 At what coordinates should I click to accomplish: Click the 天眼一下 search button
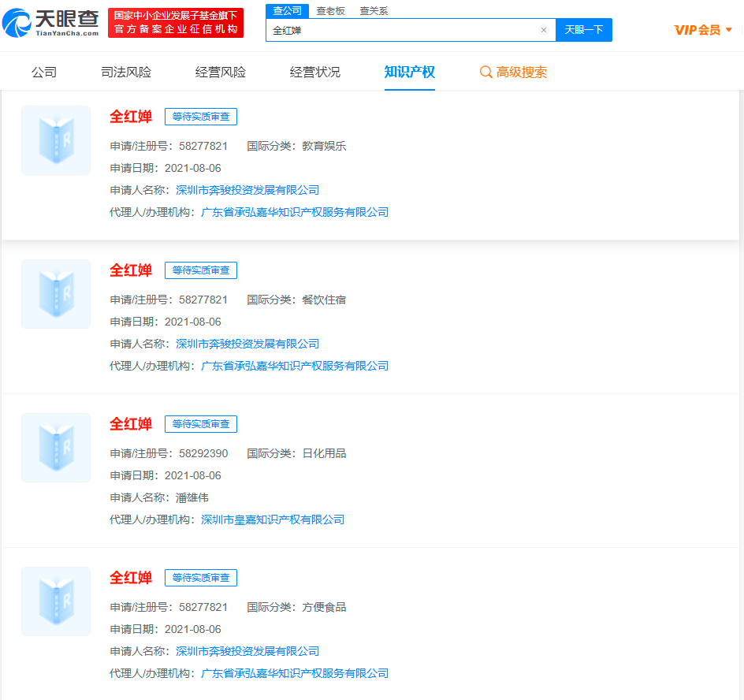(x=584, y=30)
